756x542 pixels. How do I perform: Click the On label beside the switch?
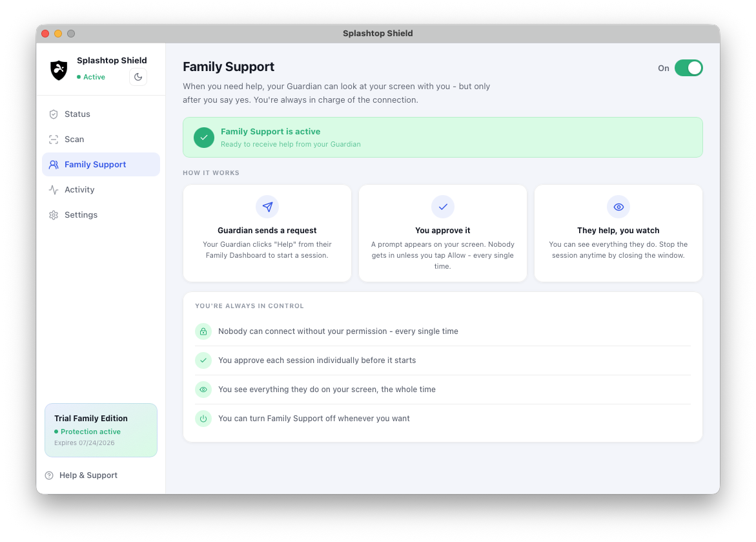click(x=664, y=68)
